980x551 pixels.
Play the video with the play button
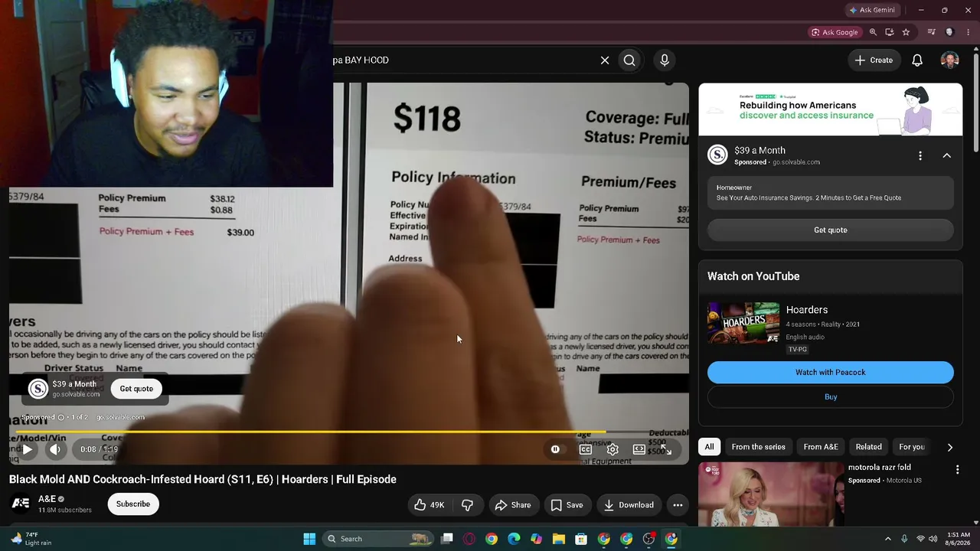pos(27,449)
